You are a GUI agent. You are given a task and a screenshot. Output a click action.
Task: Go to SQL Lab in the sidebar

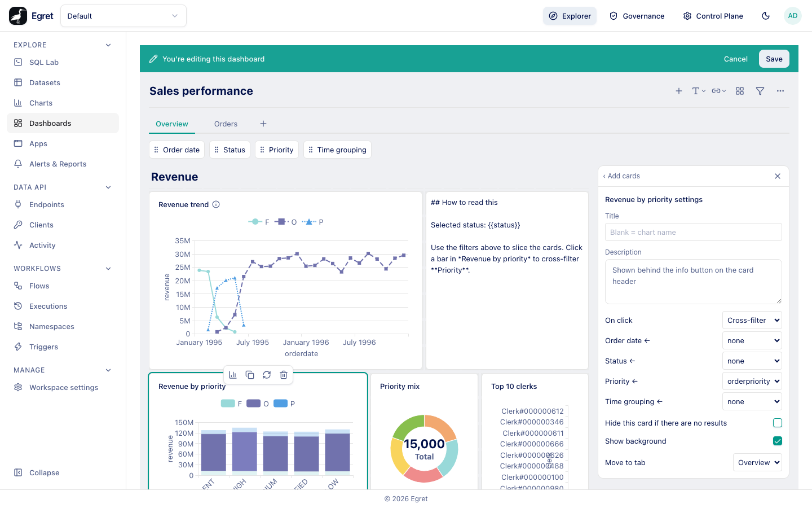click(x=63, y=62)
